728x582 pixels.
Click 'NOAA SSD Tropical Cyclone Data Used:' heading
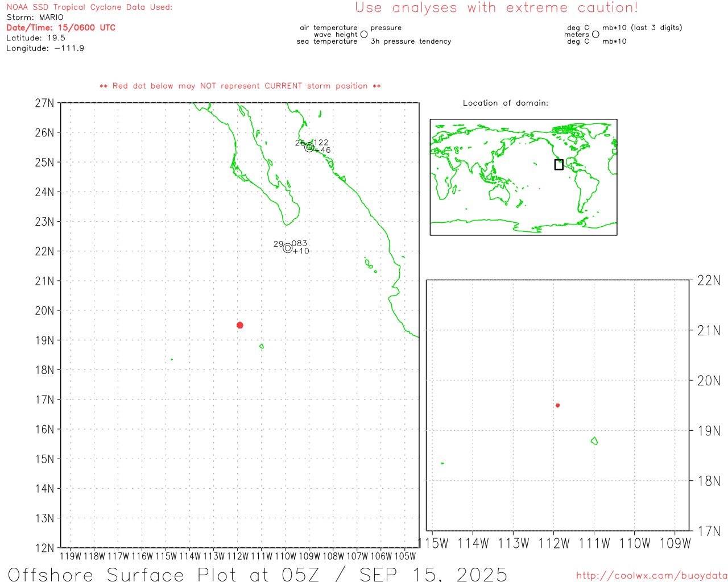tap(89, 7)
